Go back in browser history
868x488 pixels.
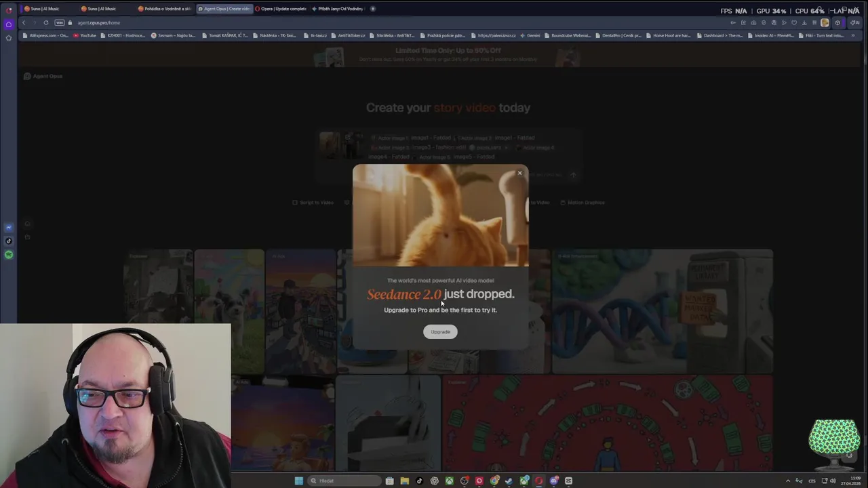pos(24,22)
